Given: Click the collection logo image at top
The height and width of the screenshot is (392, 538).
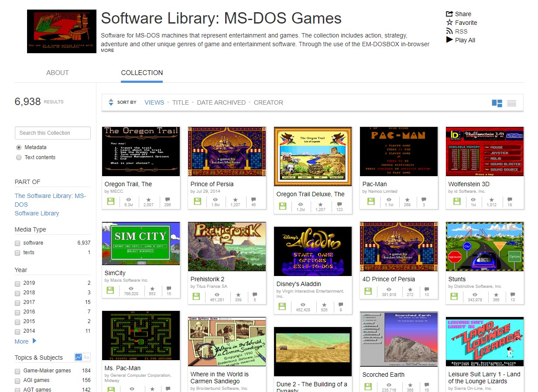Looking at the screenshot, I should pyautogui.click(x=62, y=31).
